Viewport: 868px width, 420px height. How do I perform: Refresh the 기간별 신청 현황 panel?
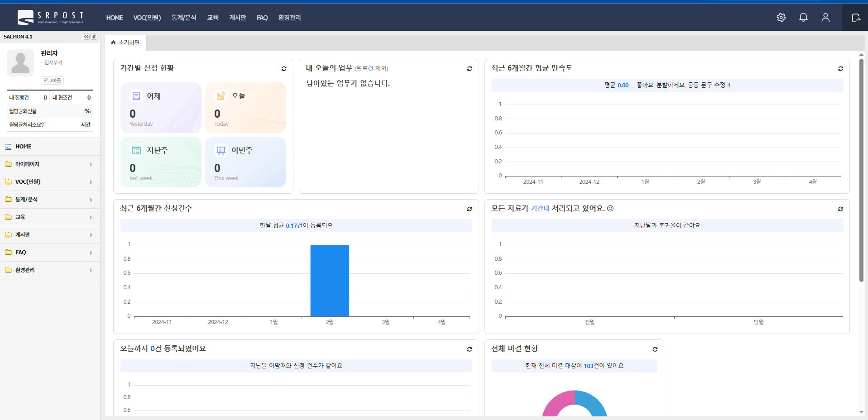tap(284, 69)
